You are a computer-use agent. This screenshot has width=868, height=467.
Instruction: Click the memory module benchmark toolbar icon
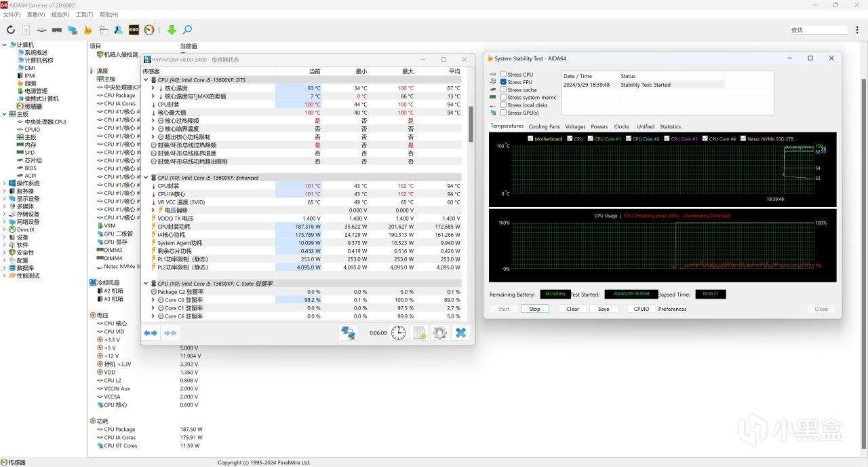click(x=57, y=30)
